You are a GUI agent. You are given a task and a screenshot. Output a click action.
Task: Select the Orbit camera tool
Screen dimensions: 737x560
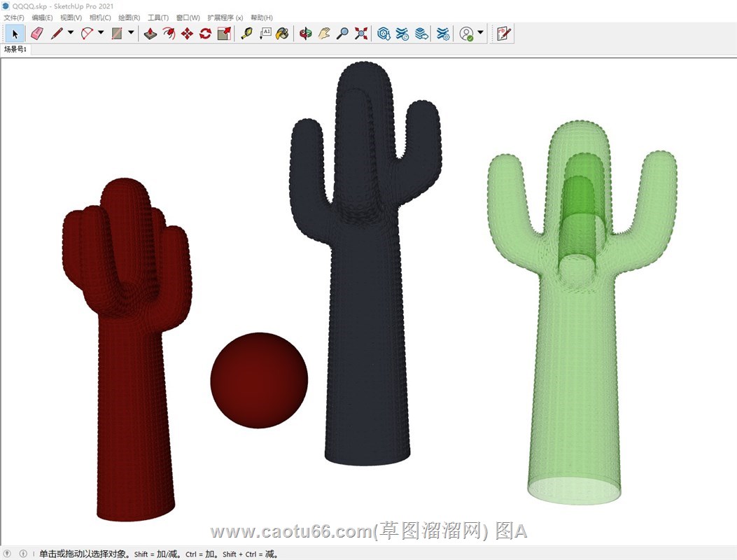tap(305, 33)
